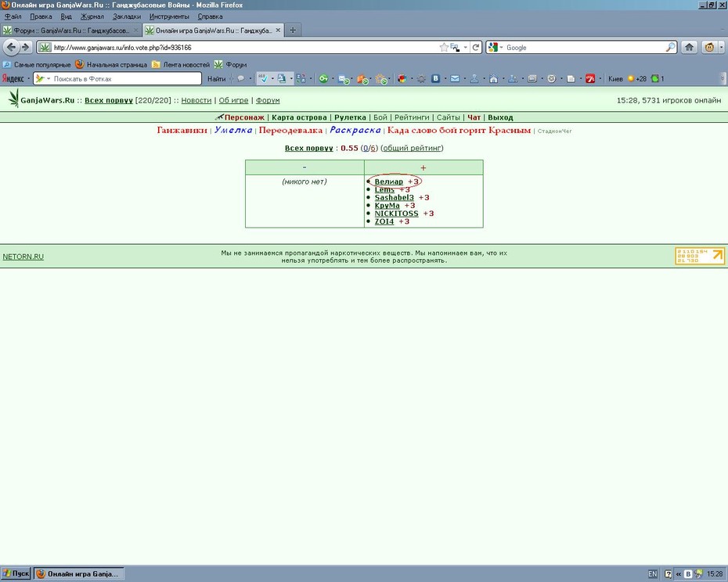Viewport: 728px width, 582px height.
Task: Click the help question-mark tray icon
Action: coord(668,574)
